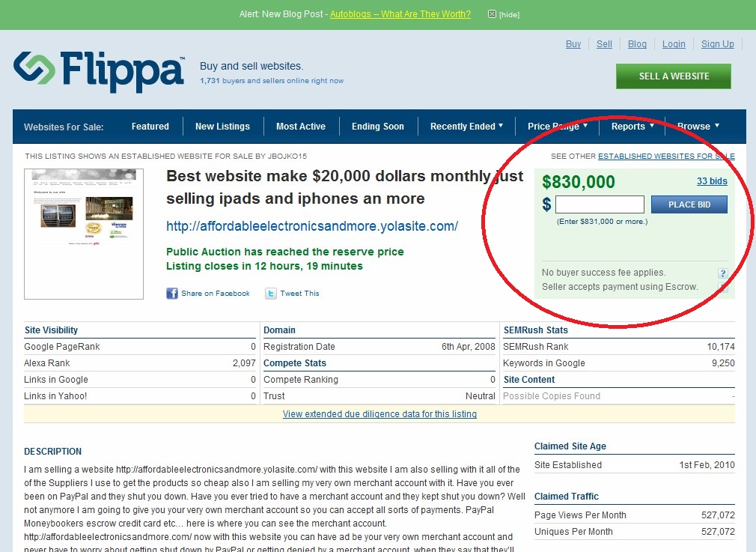Click Seller accepts payment using Escrow text
This screenshot has height=552, width=756.
click(620, 287)
